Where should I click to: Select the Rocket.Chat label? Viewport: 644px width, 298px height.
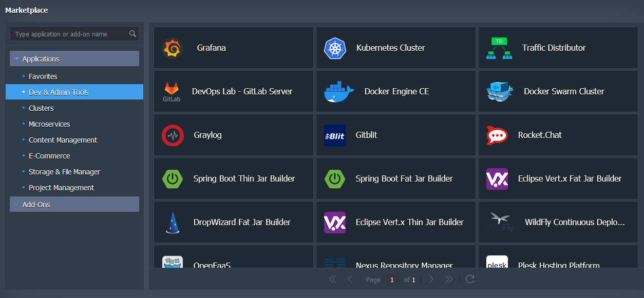(x=540, y=135)
